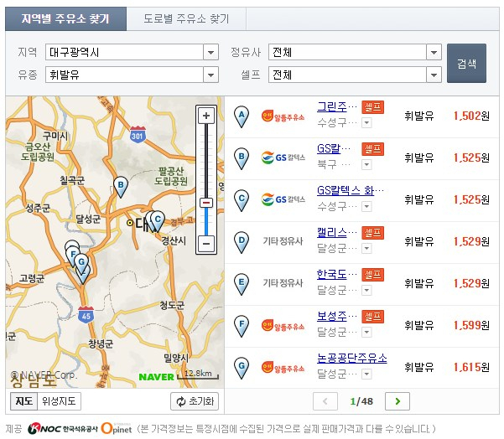The image size is (504, 439).
Task: Click the 셀프 badge in row D
Action: pyautogui.click(x=373, y=233)
